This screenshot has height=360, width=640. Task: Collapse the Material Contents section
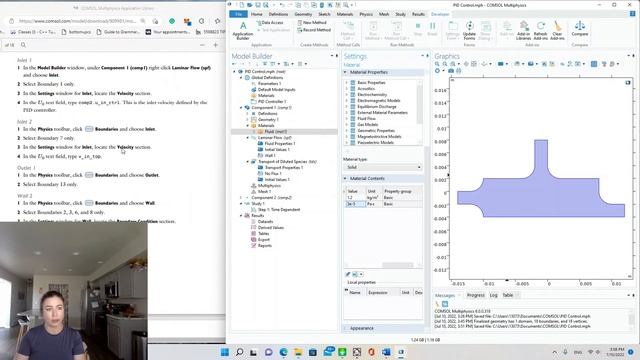click(x=345, y=178)
